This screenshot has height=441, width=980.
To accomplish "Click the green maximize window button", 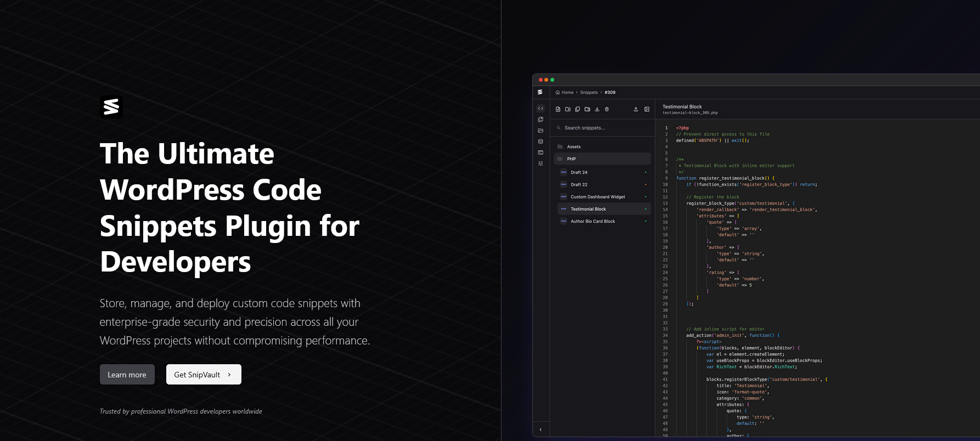I will (553, 80).
